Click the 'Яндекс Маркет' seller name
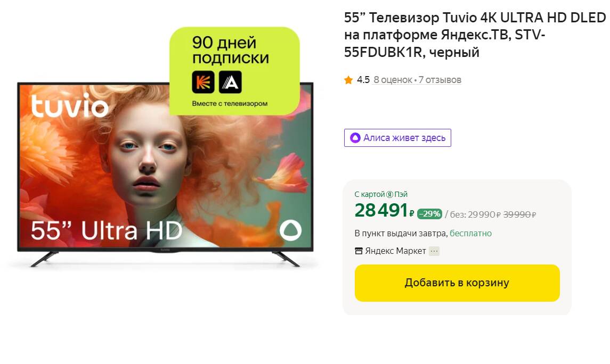The image size is (610, 364). click(x=395, y=251)
